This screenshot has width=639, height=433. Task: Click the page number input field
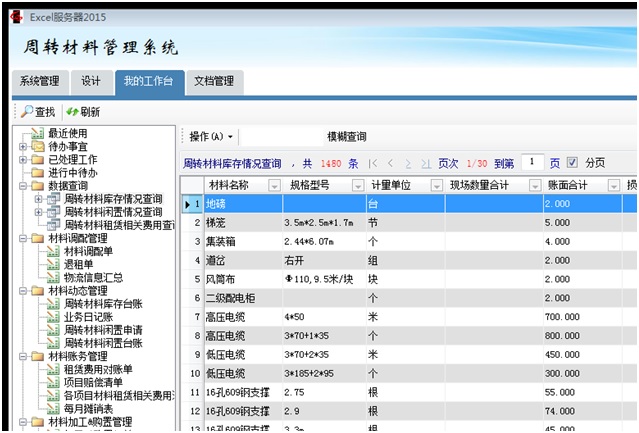(535, 162)
